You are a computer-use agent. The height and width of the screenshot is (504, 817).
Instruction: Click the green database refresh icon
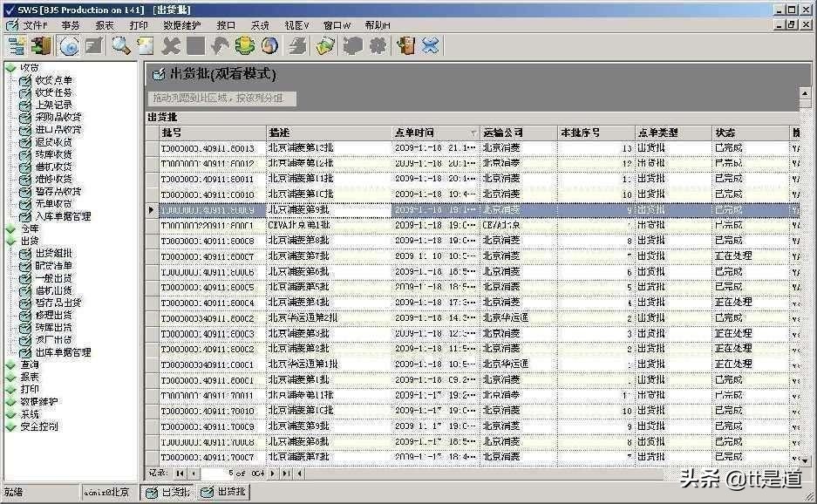click(x=245, y=46)
